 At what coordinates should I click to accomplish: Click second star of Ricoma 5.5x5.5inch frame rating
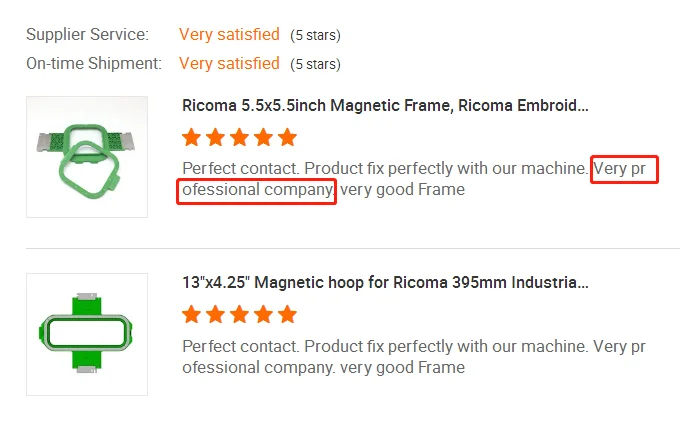click(216, 137)
